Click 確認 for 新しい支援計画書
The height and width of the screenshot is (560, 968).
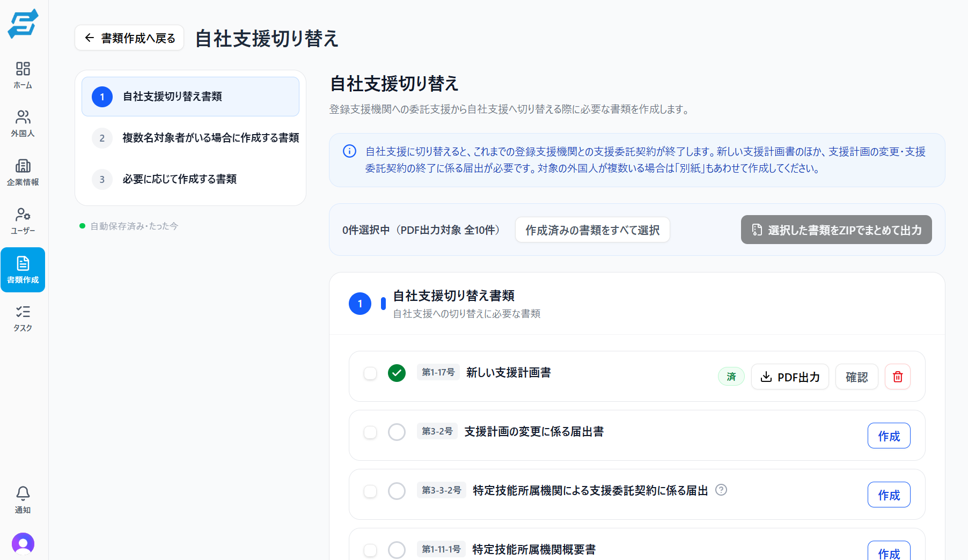coord(857,377)
